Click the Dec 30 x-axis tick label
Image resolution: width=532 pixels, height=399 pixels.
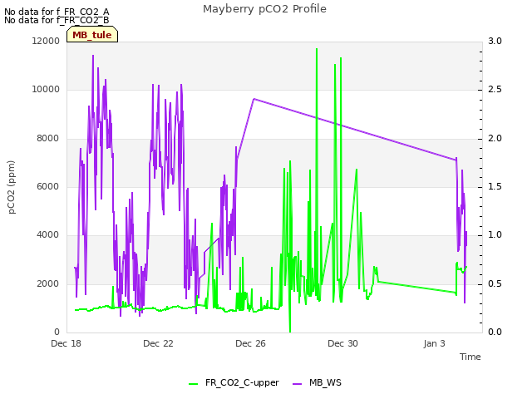click(x=342, y=343)
